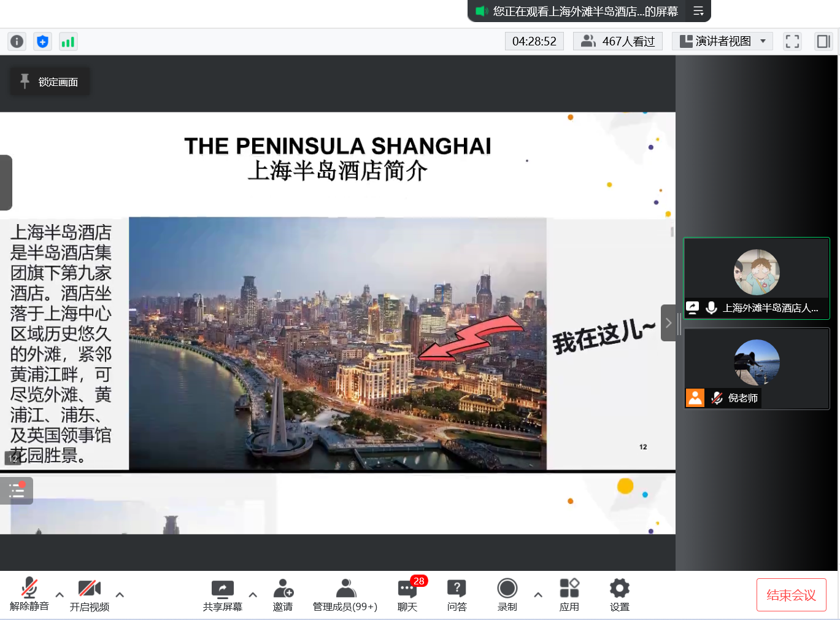Viewport: 840px width, 620px height.
Task: Click the blue security shield icon
Action: pos(42,41)
